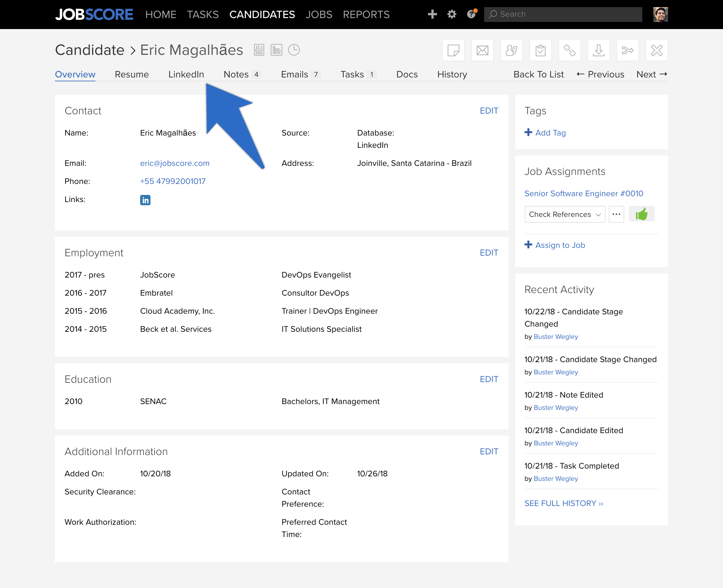Open the JOBS menu item
Image resolution: width=723 pixels, height=588 pixels.
[x=319, y=15]
